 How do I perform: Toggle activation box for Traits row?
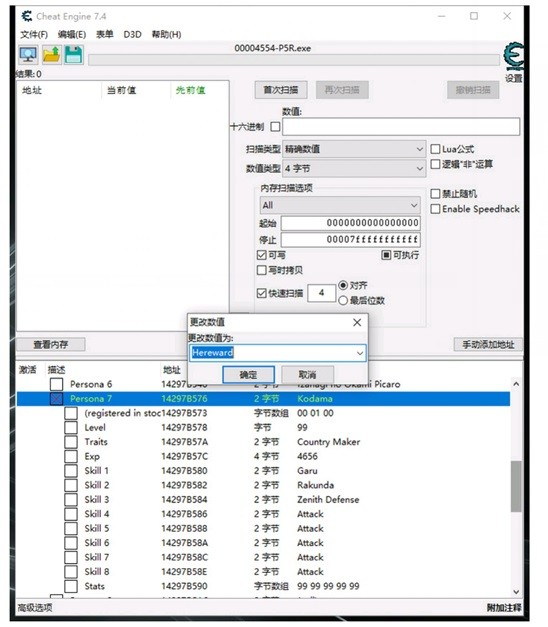click(71, 442)
